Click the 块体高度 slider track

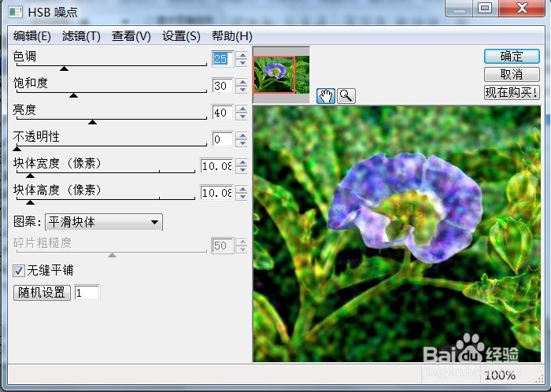point(105,199)
